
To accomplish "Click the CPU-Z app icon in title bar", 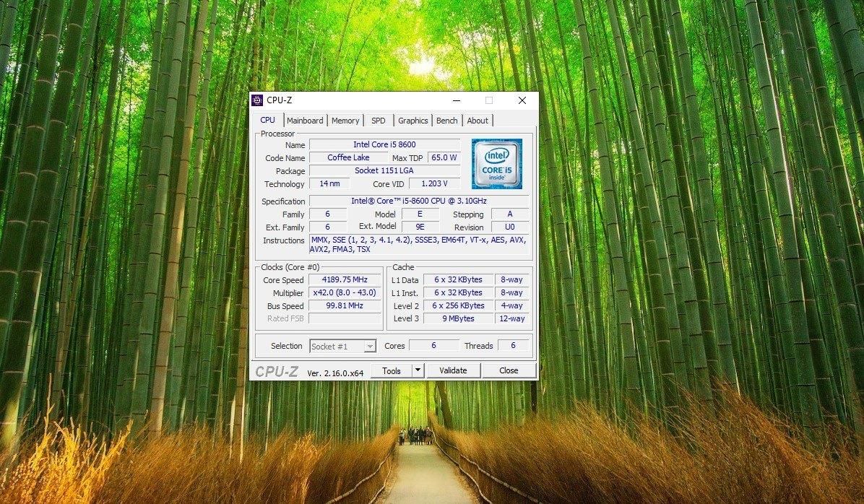I will coord(256,100).
